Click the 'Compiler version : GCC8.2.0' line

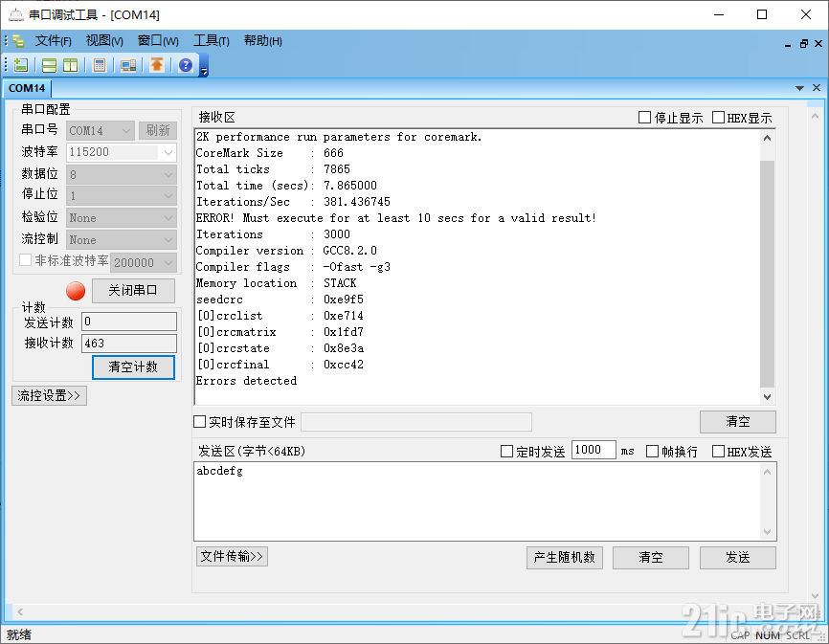tap(286, 251)
